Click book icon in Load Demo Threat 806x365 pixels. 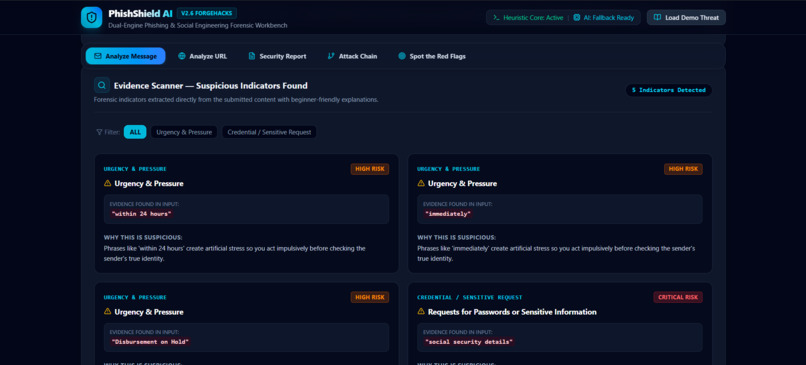pyautogui.click(x=657, y=17)
